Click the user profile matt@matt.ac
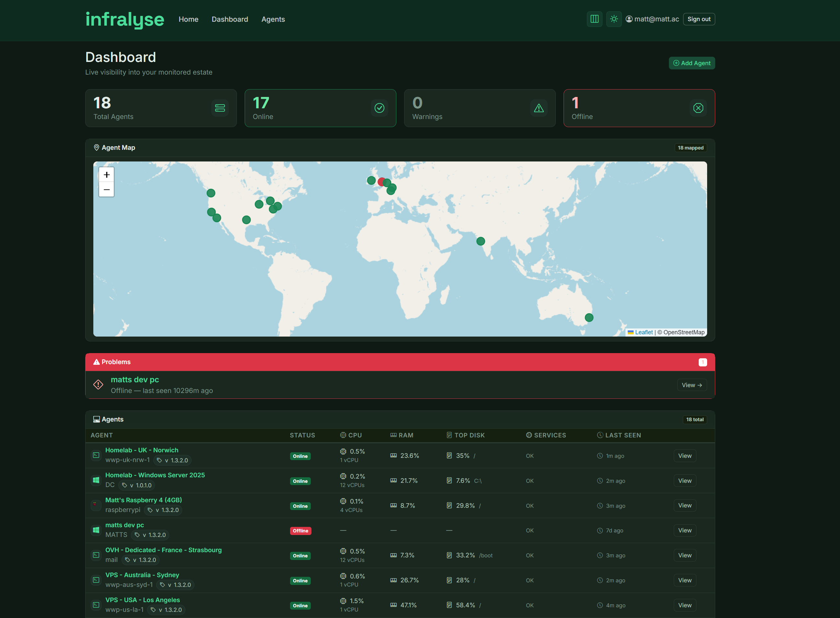This screenshot has height=618, width=840. 652,19
